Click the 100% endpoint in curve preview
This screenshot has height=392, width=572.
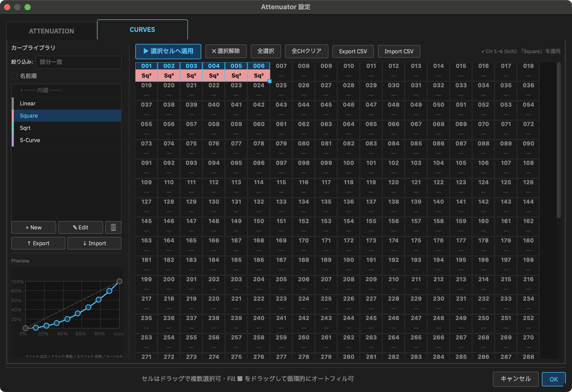(x=119, y=281)
